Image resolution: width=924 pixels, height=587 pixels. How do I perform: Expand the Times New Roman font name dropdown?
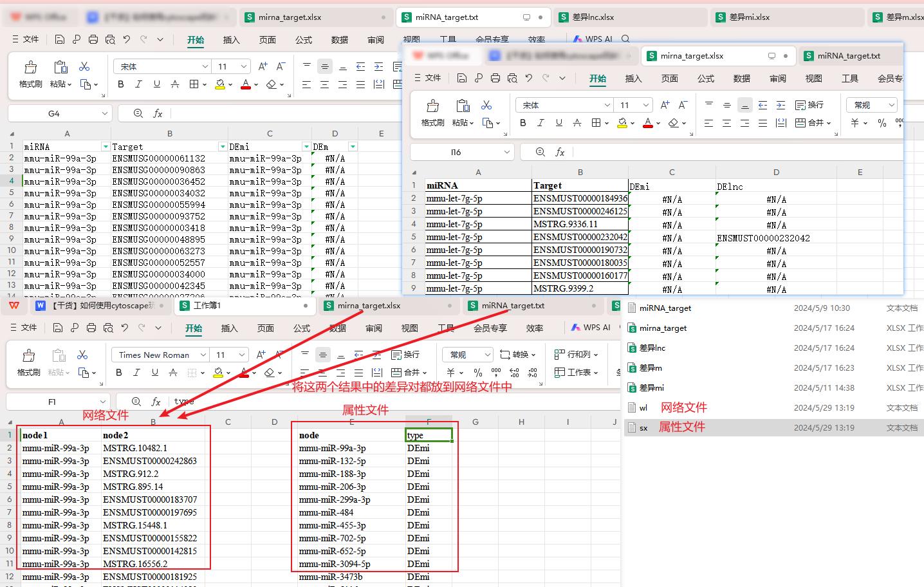[x=203, y=355]
